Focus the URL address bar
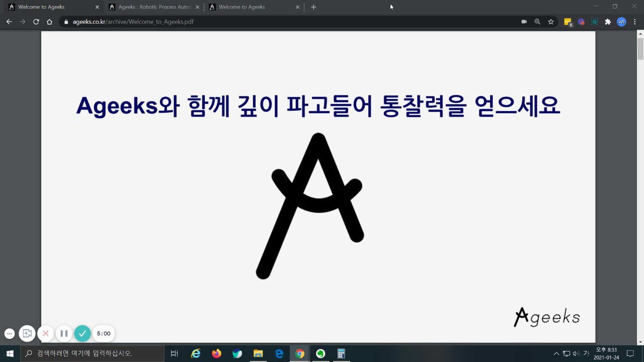The image size is (644, 362). pos(292,22)
